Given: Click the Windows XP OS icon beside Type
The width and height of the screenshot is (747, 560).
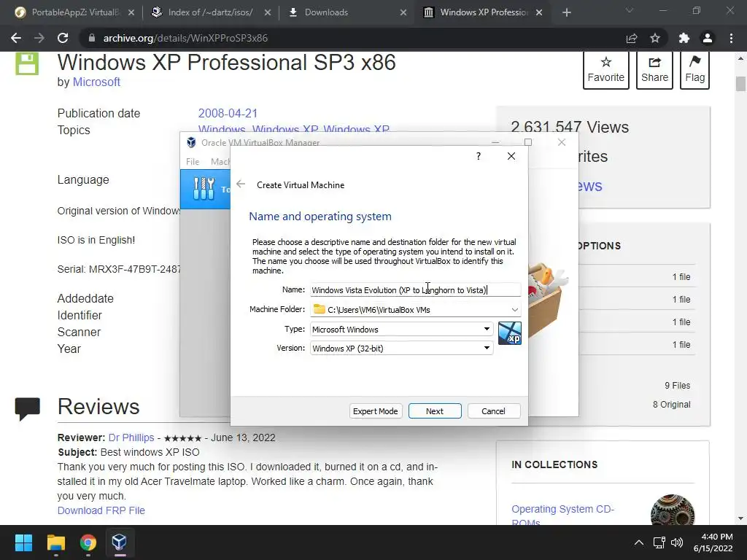Looking at the screenshot, I should (510, 332).
